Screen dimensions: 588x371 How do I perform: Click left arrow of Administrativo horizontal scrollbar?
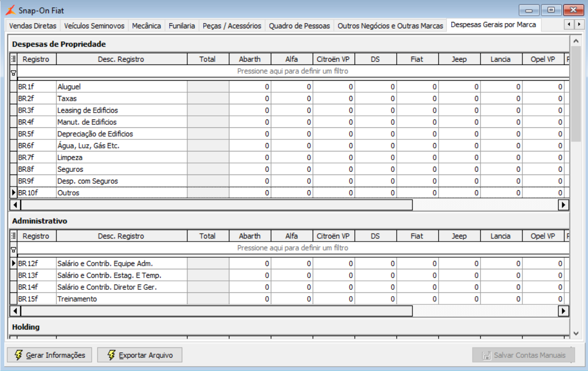[15, 311]
